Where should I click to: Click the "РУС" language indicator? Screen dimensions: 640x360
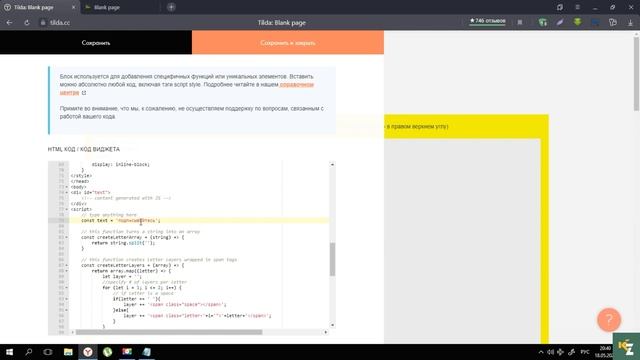pyautogui.click(x=585, y=352)
